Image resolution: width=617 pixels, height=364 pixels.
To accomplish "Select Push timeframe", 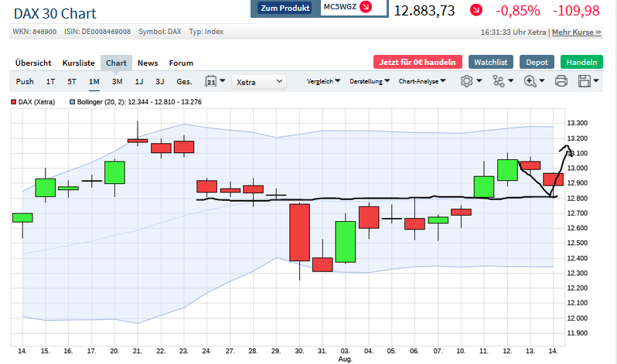I will 25,81.
